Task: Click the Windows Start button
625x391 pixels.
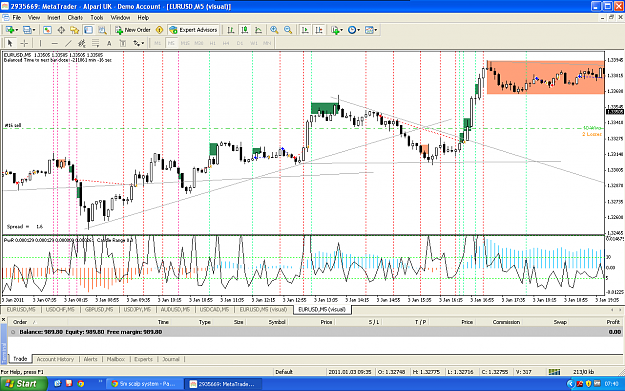Action: (x=23, y=384)
